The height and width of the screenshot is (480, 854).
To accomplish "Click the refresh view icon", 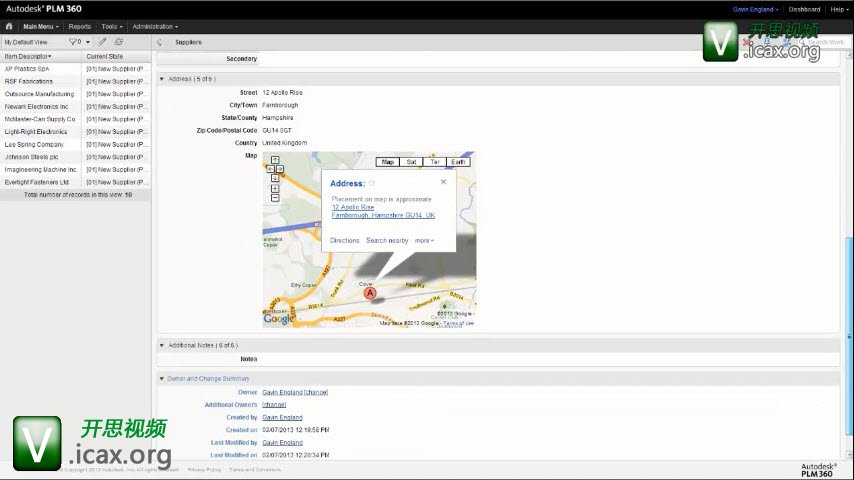I will [118, 42].
